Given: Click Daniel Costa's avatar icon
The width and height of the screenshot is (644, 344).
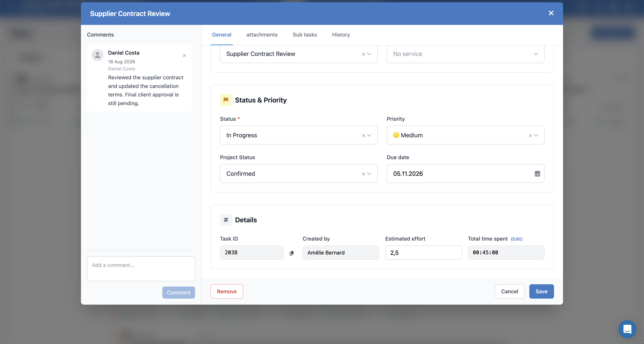Looking at the screenshot, I should [x=98, y=55].
